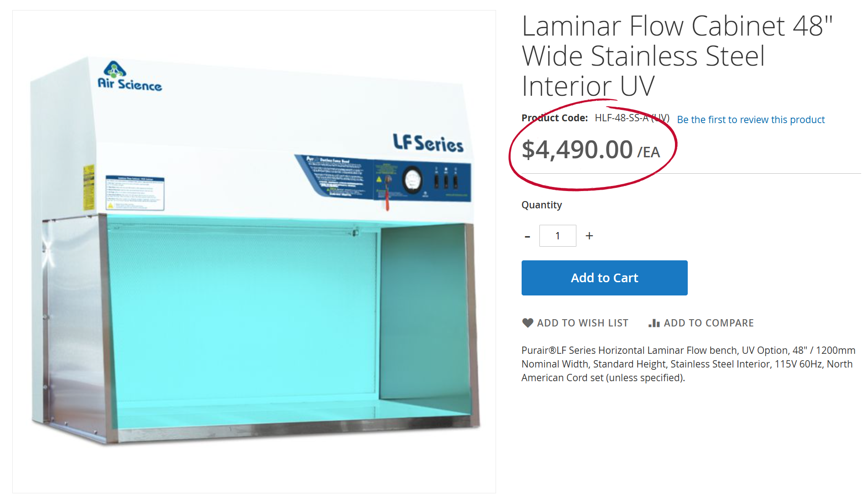The image size is (868, 502).
Task: Click the Add to Cart button
Action: pos(604,278)
